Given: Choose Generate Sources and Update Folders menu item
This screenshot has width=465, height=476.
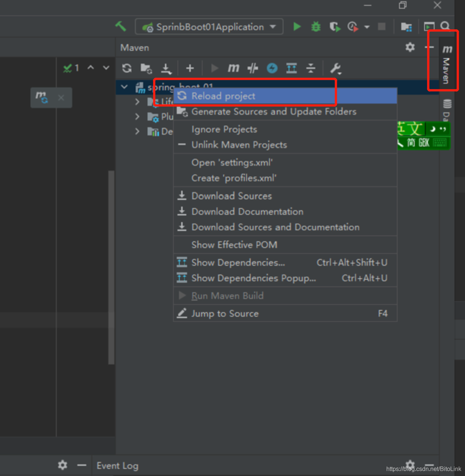Looking at the screenshot, I should pyautogui.click(x=285, y=112).
